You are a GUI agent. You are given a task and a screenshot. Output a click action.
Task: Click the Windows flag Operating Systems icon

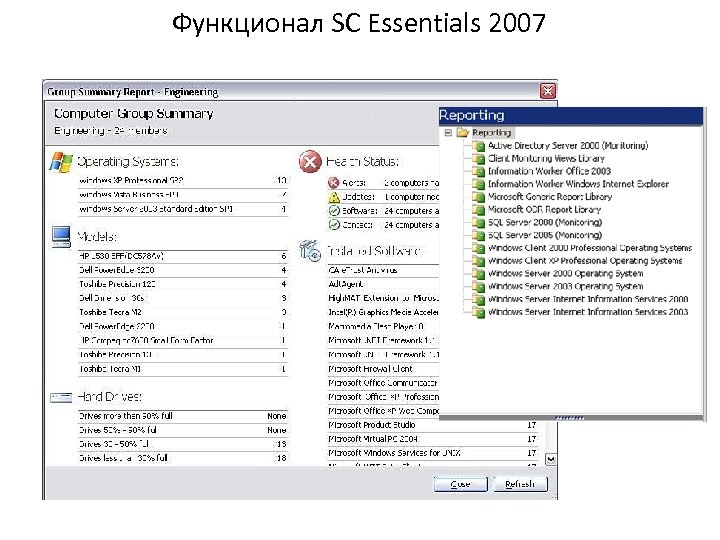(x=61, y=163)
